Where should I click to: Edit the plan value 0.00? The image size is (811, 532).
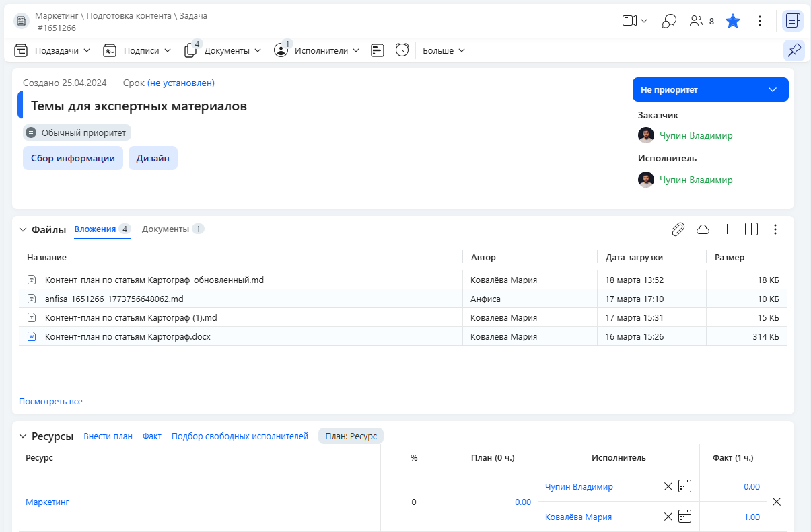(x=522, y=502)
